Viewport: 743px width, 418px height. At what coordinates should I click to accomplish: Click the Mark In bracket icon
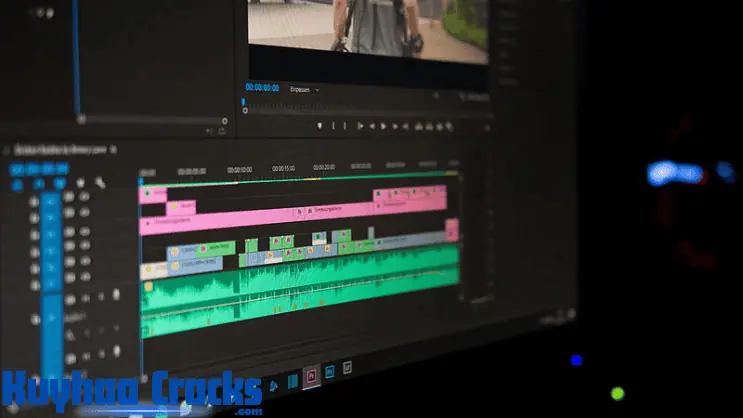(x=334, y=126)
